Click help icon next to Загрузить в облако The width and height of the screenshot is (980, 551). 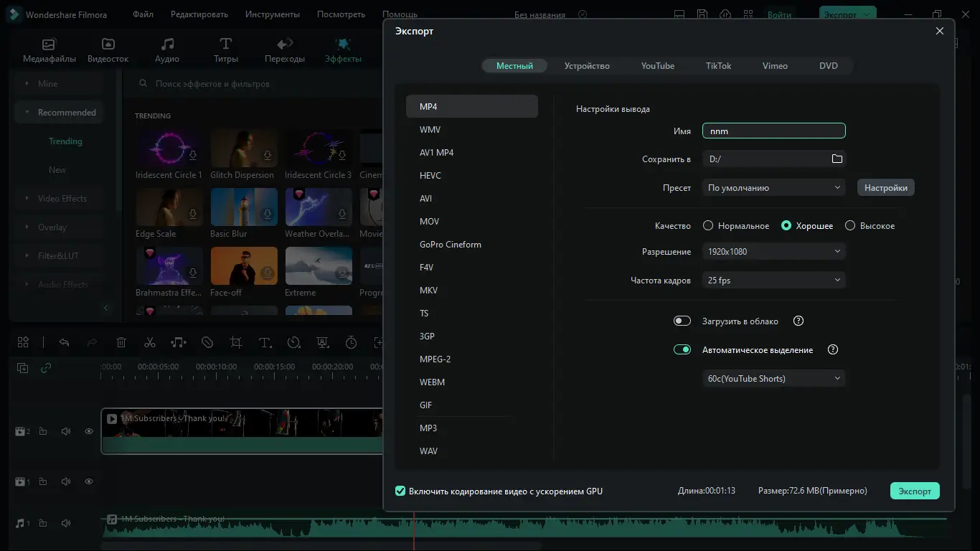click(798, 321)
